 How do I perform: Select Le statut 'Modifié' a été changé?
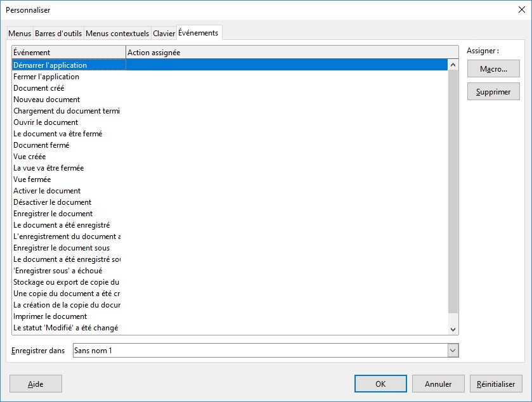tap(230, 328)
